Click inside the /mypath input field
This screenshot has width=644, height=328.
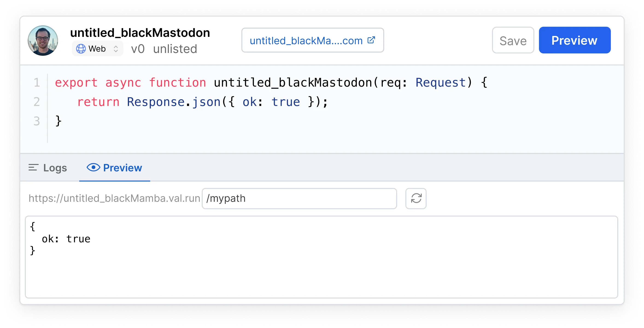coord(299,198)
